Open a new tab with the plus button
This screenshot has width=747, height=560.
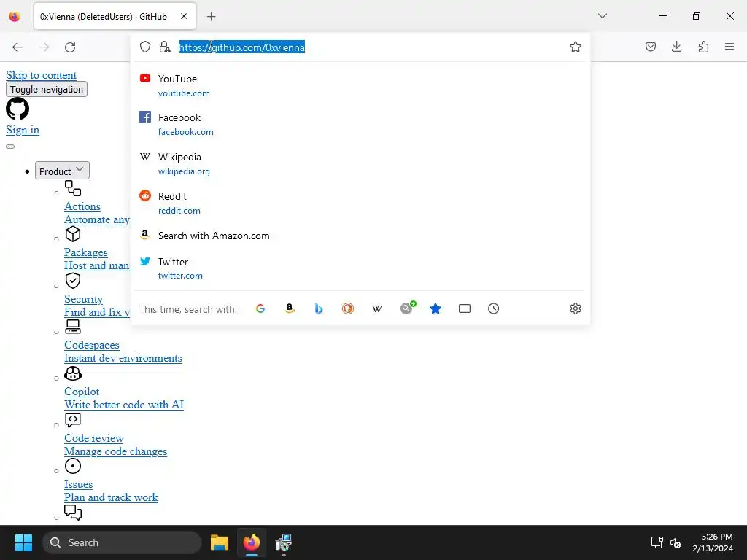coord(211,17)
